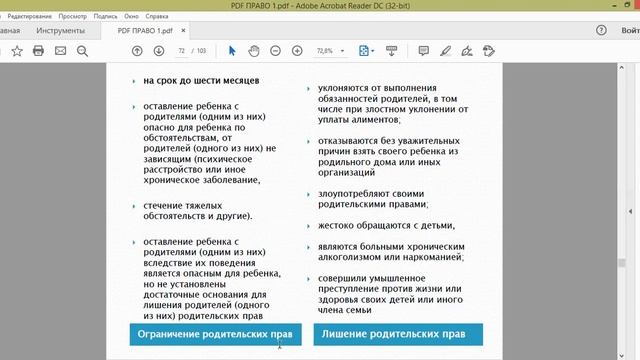Close the PDF ПРАВО 1.pdf tab
Viewport: 640px width, 360px height.
[x=183, y=31]
